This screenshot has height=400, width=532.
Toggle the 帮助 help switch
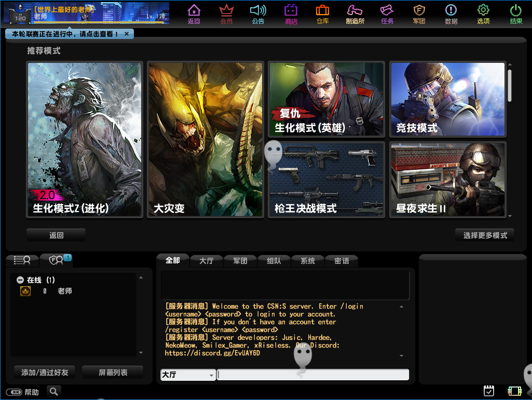[x=14, y=392]
